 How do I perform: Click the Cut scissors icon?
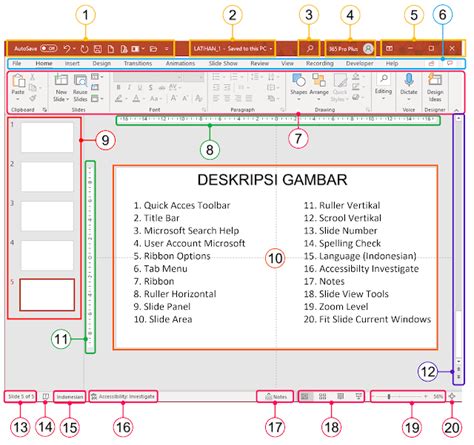[32, 77]
